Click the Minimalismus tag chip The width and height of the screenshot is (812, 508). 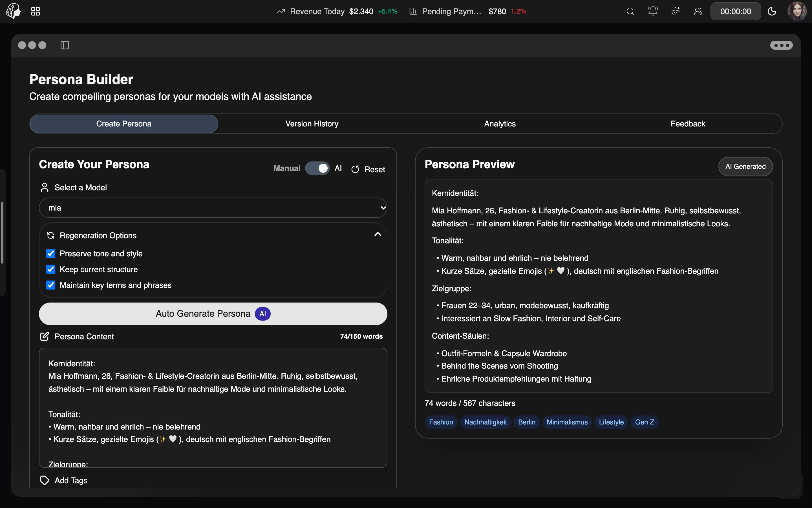click(567, 422)
